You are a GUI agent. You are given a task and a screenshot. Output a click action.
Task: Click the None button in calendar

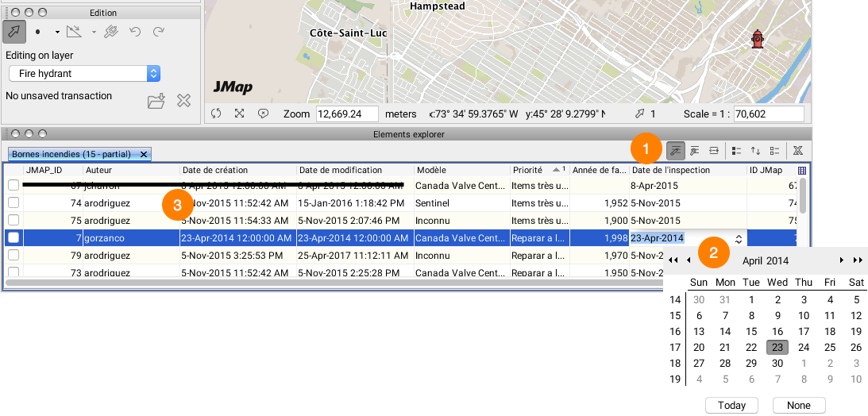[x=798, y=406]
